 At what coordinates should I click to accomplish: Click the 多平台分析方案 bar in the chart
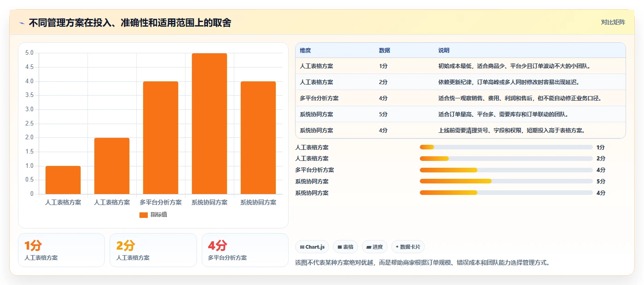161,138
